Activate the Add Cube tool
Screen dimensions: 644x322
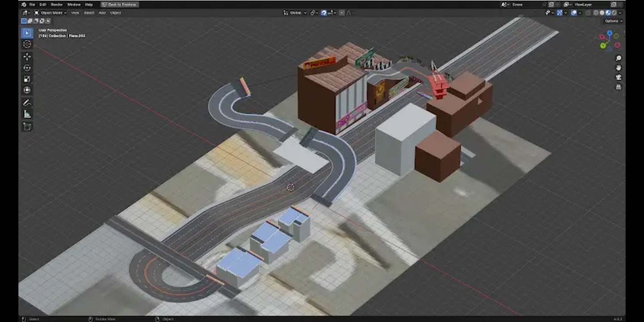pos(27,127)
